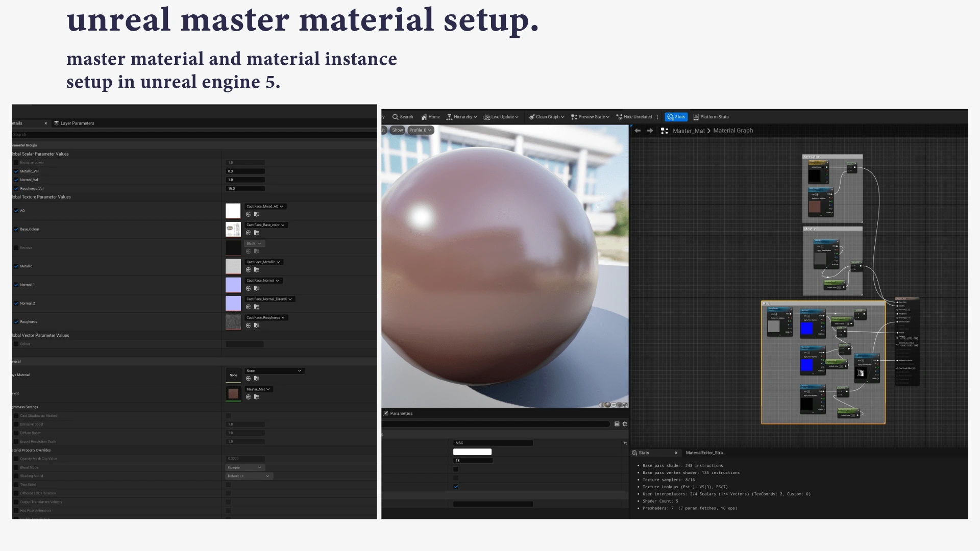The height and width of the screenshot is (551, 980).
Task: Open the CactiFace_Normal_DirectX dropdown
Action: (269, 299)
